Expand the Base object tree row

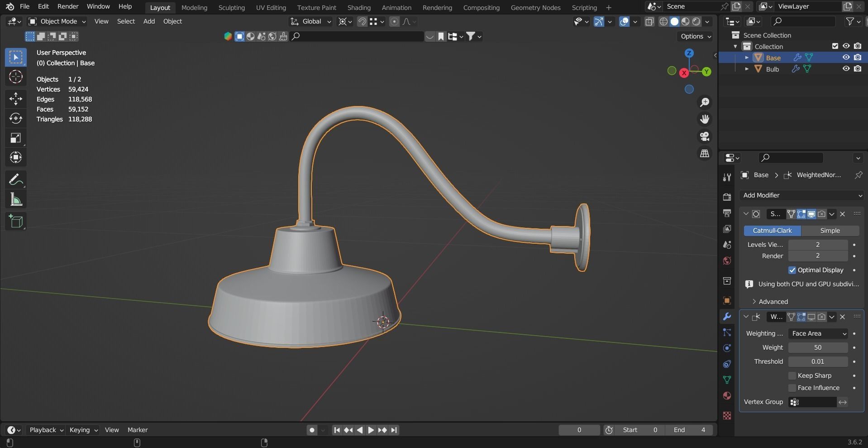(747, 58)
